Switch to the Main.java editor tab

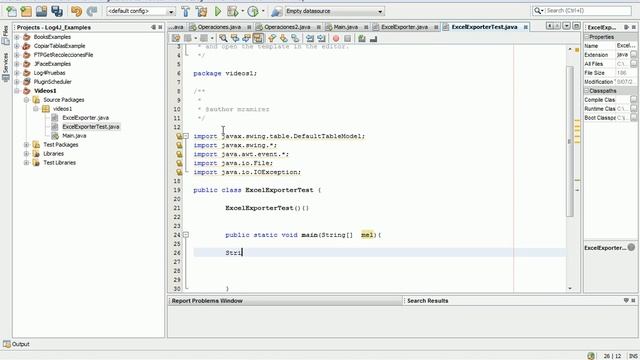pyautogui.click(x=346, y=27)
